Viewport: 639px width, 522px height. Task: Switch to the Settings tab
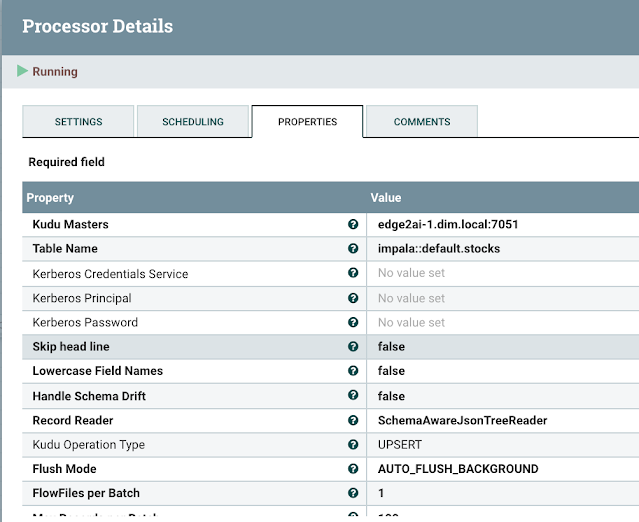(x=78, y=122)
